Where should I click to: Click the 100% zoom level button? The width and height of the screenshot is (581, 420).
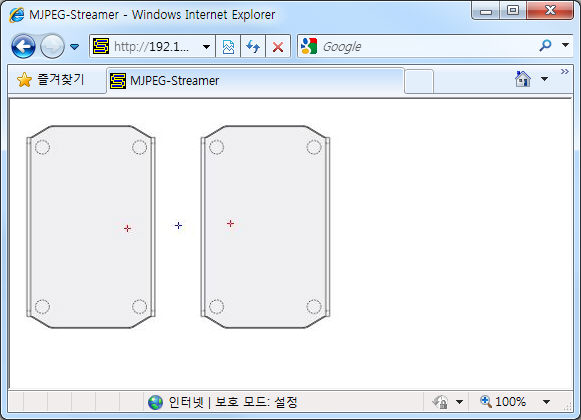pyautogui.click(x=503, y=401)
